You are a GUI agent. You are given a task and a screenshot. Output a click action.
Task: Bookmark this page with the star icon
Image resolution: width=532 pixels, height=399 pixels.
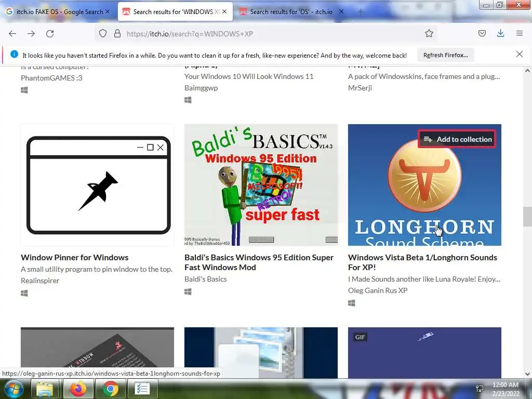coord(429,33)
